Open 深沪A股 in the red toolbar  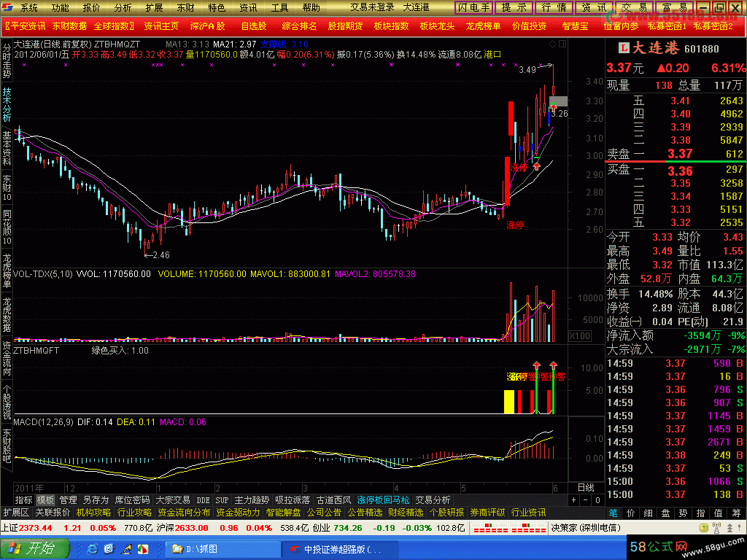tap(207, 26)
